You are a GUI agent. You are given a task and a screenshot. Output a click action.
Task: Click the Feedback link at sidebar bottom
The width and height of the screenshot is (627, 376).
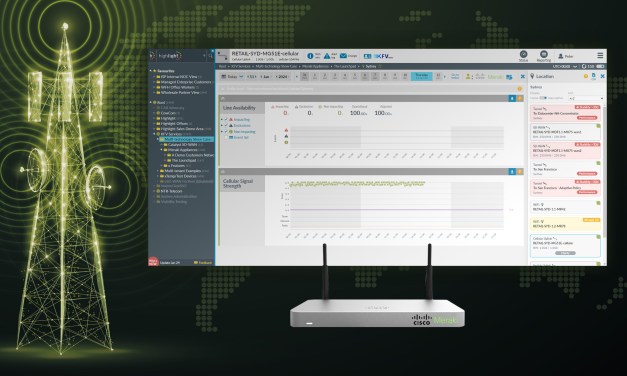pos(203,263)
